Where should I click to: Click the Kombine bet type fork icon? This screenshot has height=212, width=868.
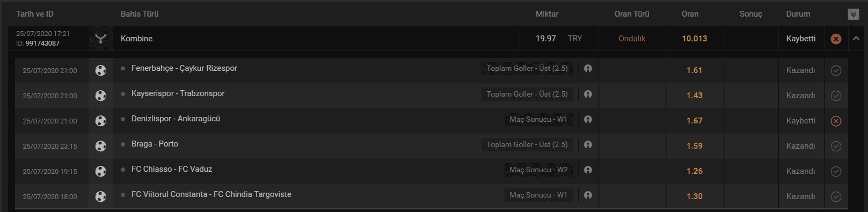100,39
